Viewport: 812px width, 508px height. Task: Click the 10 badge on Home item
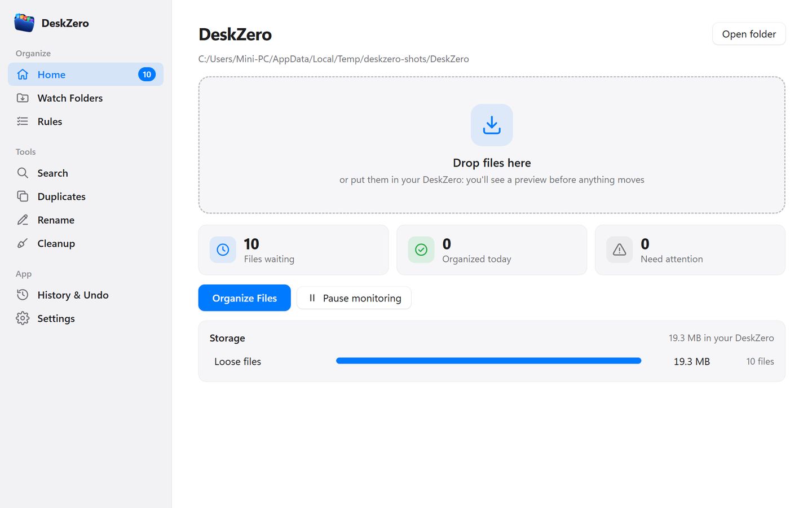(x=147, y=75)
